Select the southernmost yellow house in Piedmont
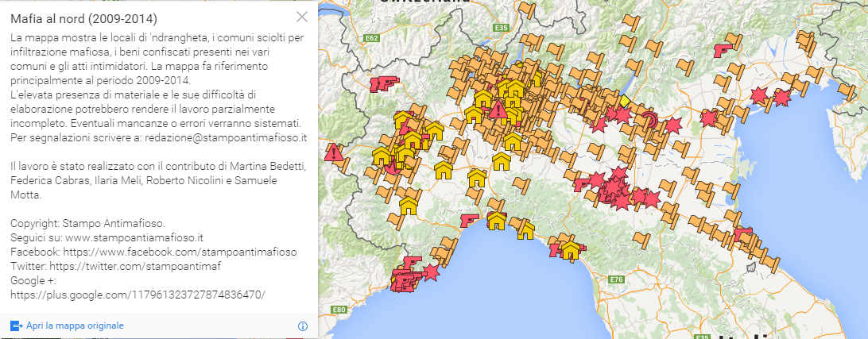 (409, 206)
